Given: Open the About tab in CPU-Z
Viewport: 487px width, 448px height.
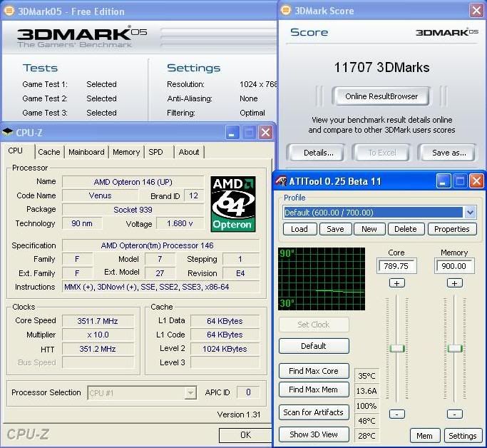Looking at the screenshot, I should pyautogui.click(x=189, y=152).
